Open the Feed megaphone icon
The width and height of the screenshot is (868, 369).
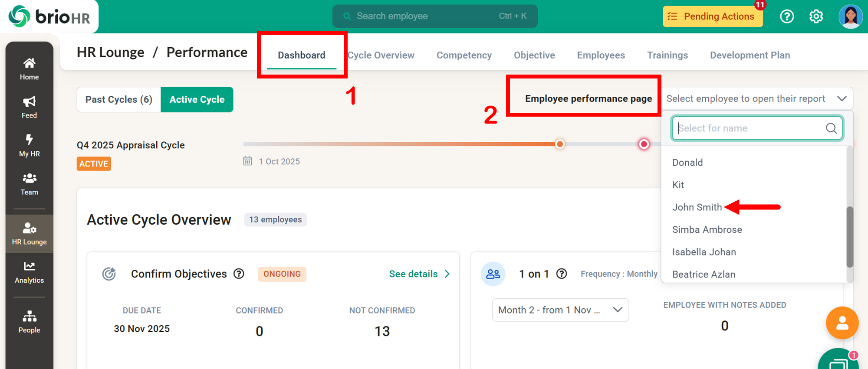(x=29, y=107)
